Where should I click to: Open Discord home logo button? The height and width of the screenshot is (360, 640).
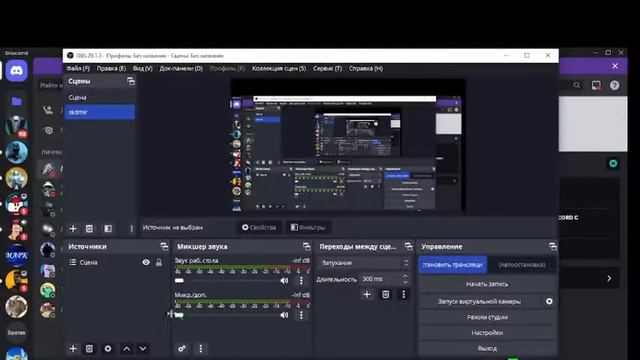click(x=17, y=71)
